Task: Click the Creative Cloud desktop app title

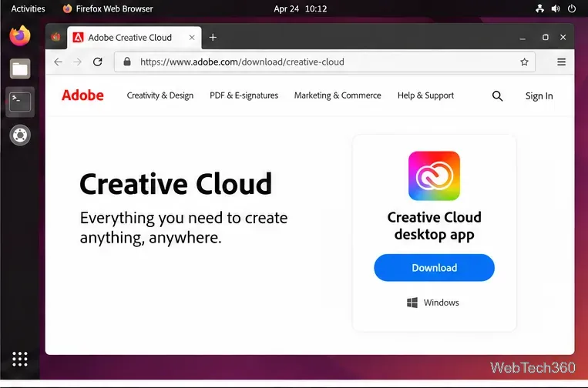Action: tap(434, 226)
